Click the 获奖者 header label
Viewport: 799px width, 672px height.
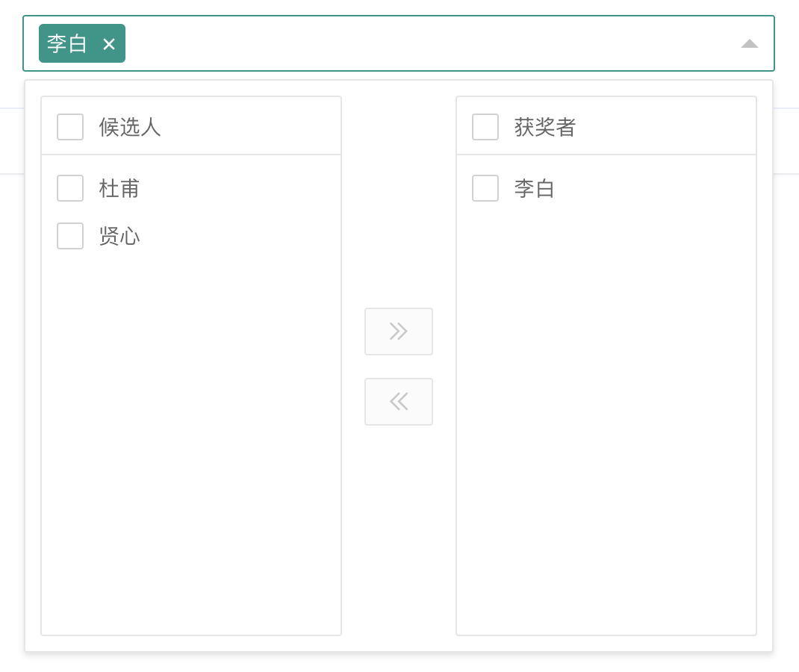(545, 127)
